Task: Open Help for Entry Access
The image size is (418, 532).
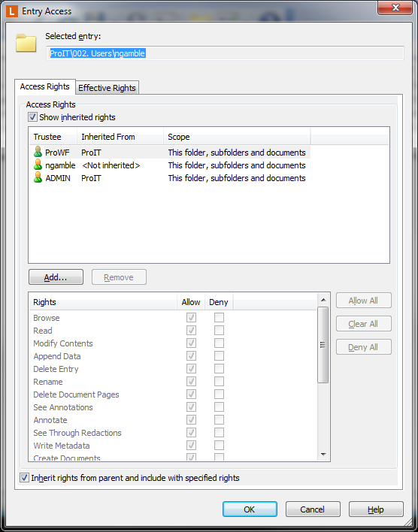Action: click(376, 509)
